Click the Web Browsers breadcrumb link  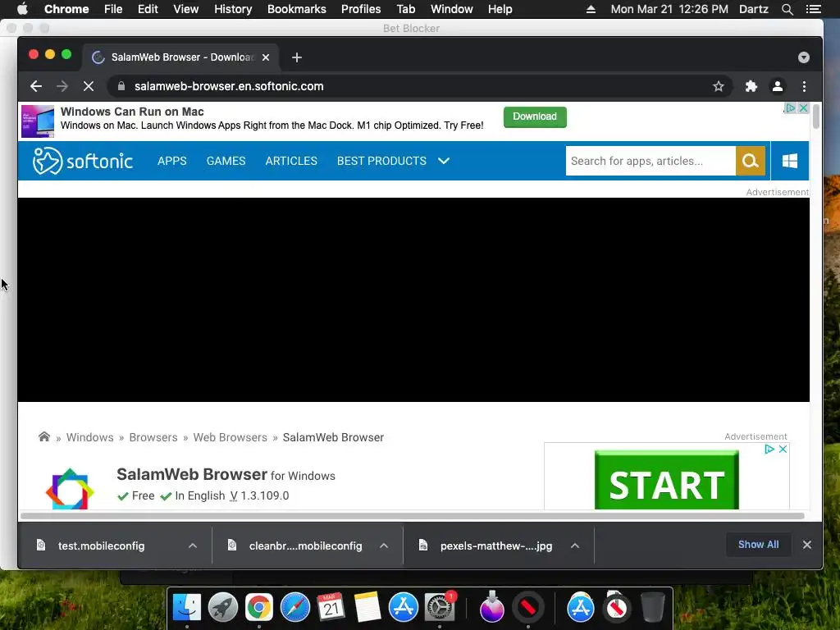[230, 437]
